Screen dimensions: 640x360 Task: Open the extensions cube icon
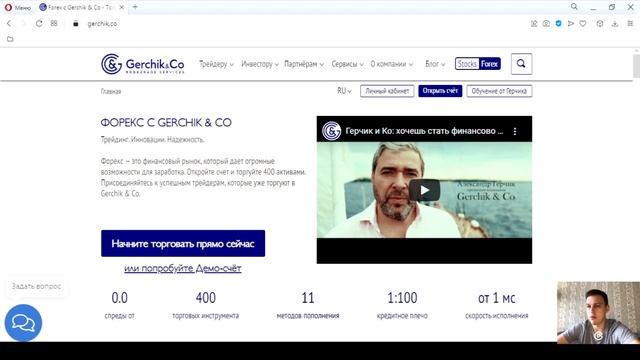(x=600, y=24)
